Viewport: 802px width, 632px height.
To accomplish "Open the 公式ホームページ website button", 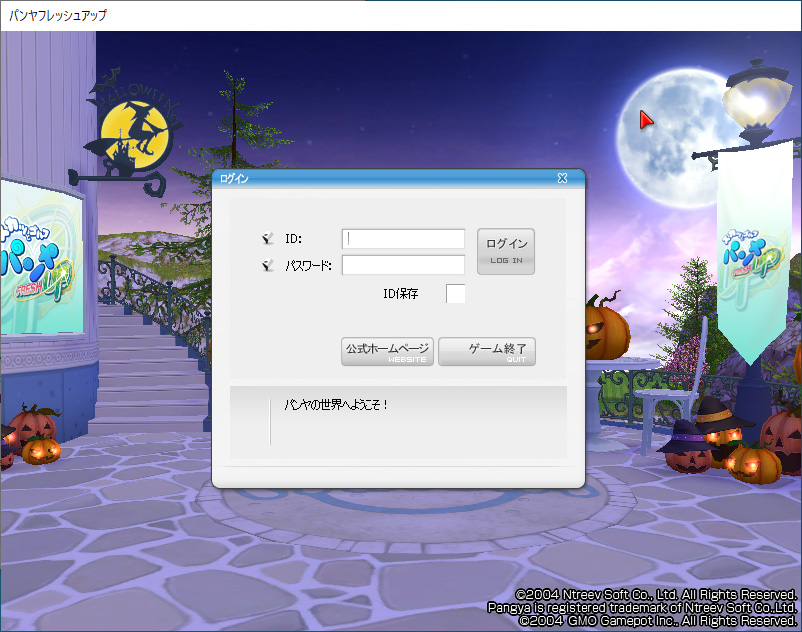I will [387, 352].
